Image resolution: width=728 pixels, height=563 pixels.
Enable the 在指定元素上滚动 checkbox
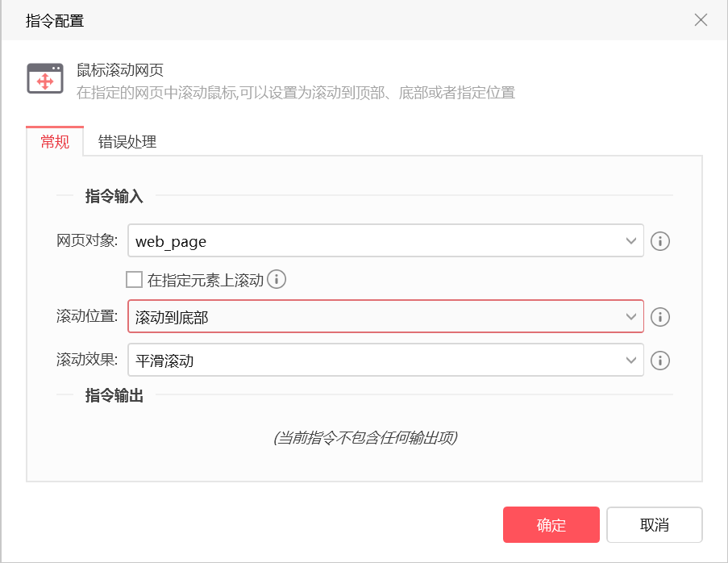pyautogui.click(x=134, y=280)
